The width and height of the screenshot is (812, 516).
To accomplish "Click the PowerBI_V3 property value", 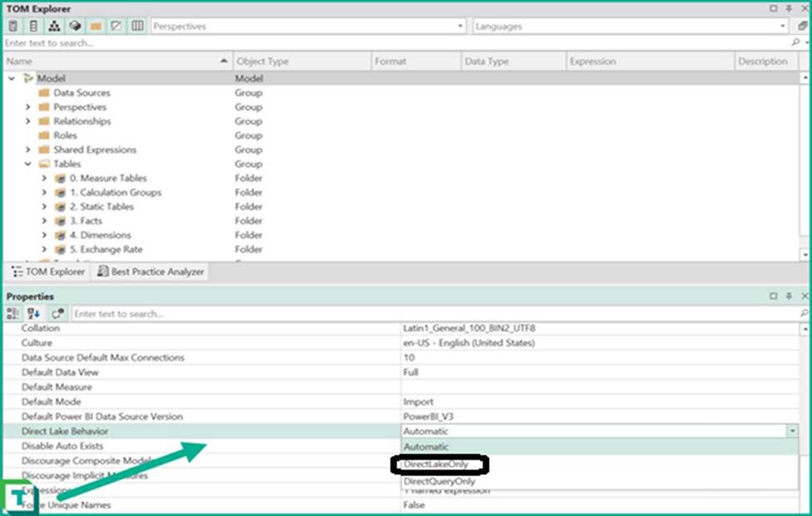I will [428, 417].
